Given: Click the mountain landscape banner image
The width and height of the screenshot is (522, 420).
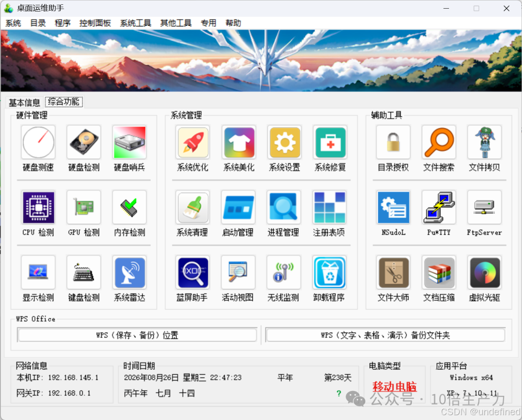Looking at the screenshot, I should click(261, 60).
